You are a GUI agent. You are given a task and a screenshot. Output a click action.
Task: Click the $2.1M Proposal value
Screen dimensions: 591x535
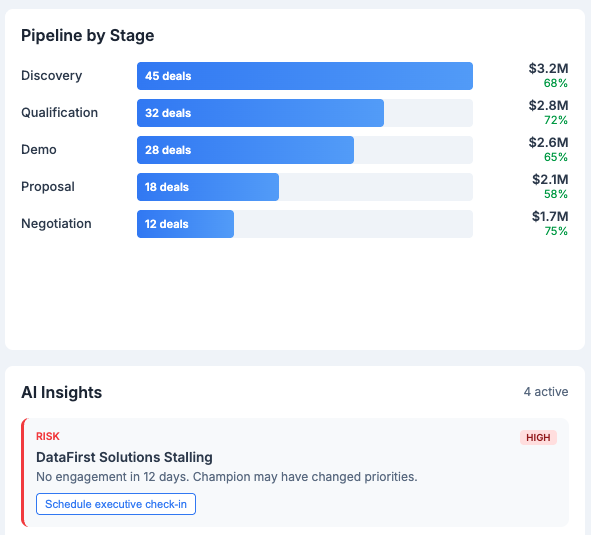(x=550, y=179)
